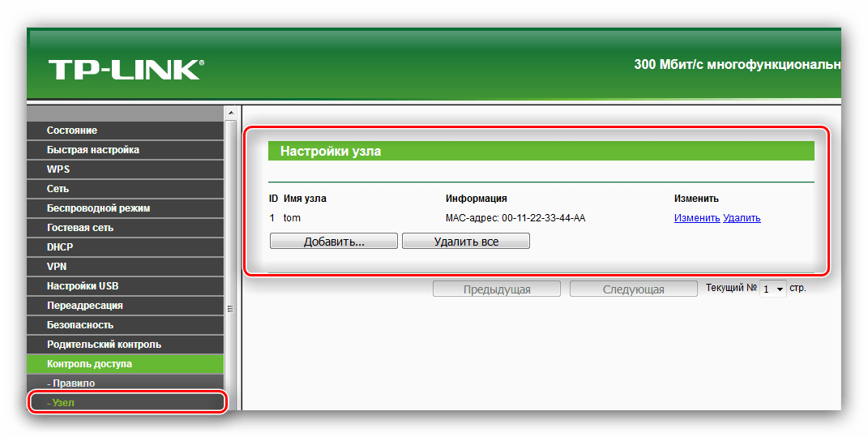
Task: Select Родительский контроль in sidebar
Action: click(x=104, y=345)
